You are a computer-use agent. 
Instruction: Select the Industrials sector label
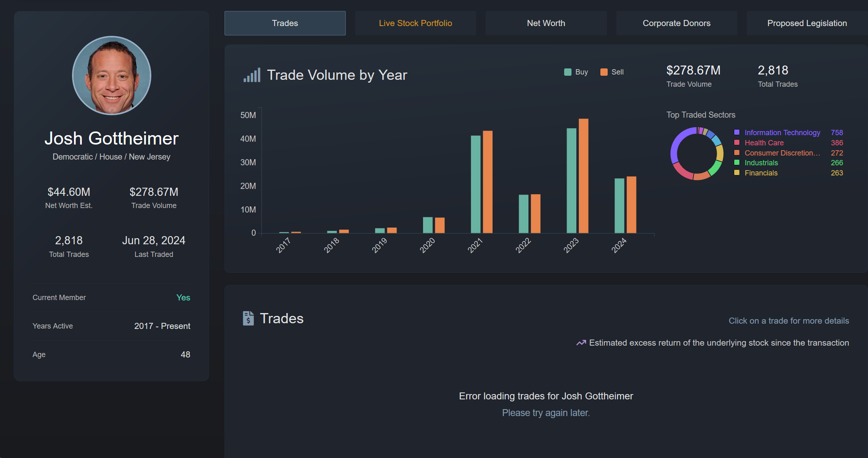[761, 163]
